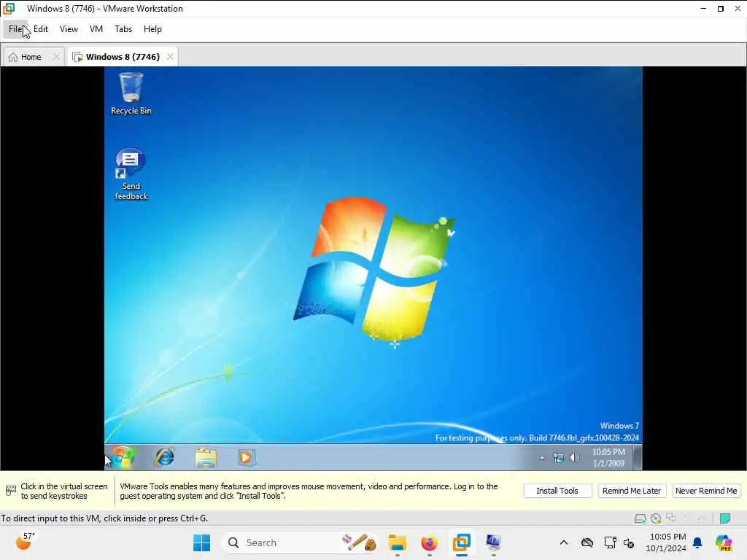
Task: Open the File menu
Action: click(15, 29)
